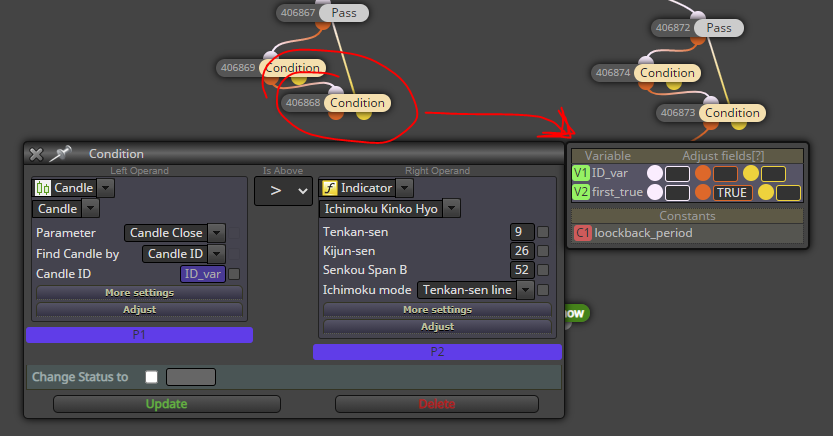Click yellow adjust field in first_true row
This screenshot has height=436, width=833.
pyautogui.click(x=788, y=193)
